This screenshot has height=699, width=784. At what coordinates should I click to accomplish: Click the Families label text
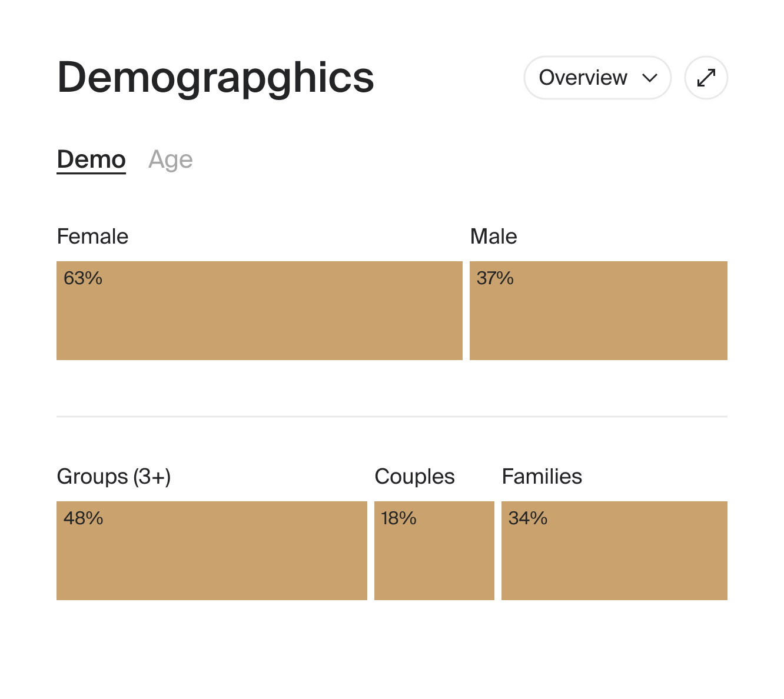point(542,477)
